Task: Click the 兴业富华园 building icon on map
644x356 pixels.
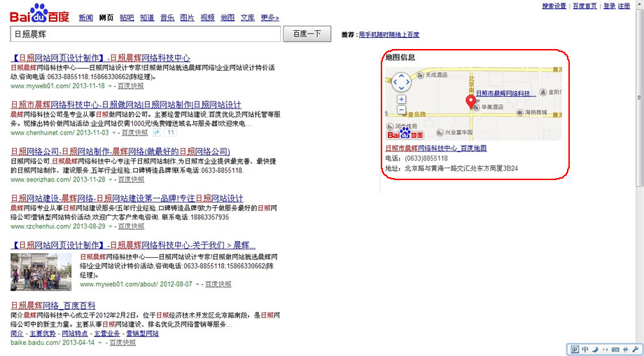Action: coord(440,132)
